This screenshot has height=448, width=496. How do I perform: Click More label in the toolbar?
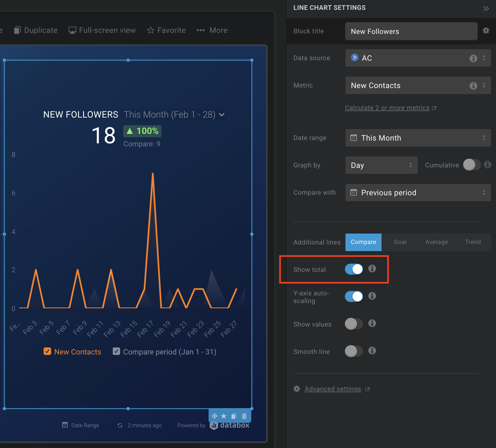[x=218, y=30]
